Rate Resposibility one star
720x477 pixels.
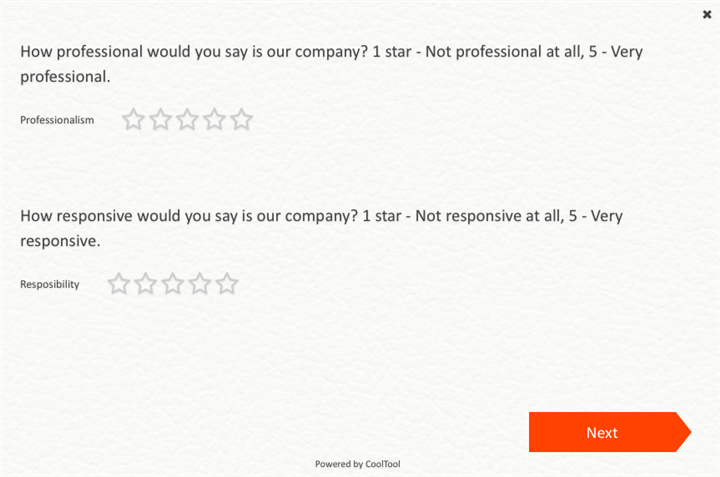coord(119,284)
